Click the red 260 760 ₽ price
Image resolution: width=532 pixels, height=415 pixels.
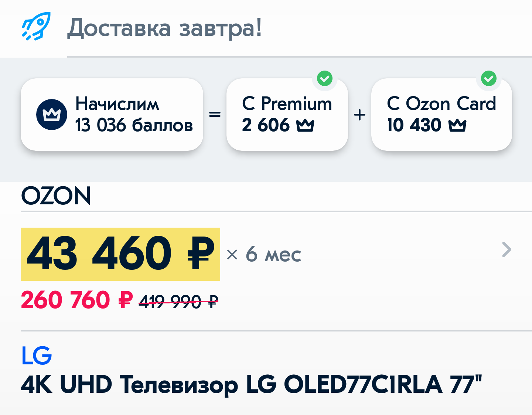[x=76, y=300]
